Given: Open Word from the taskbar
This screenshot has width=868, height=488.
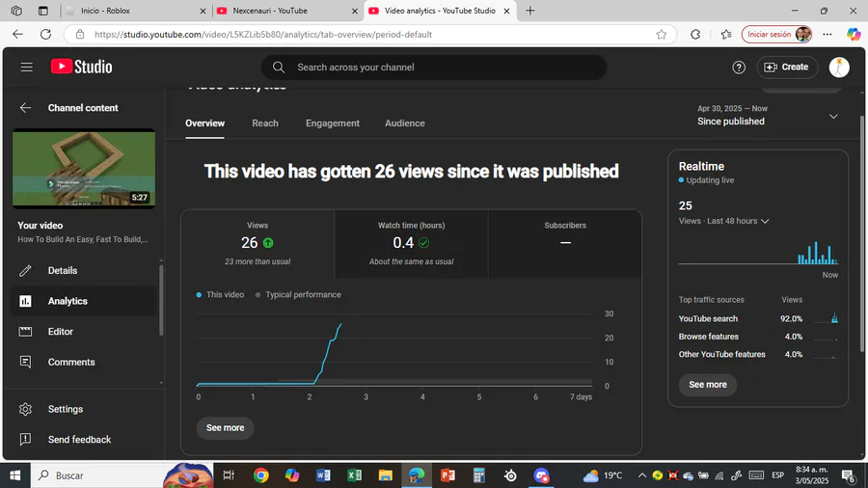Looking at the screenshot, I should tap(323, 475).
